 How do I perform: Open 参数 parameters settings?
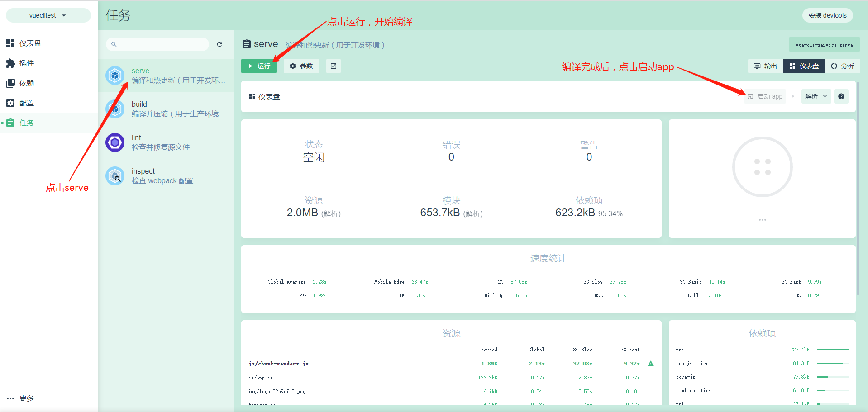tap(301, 66)
